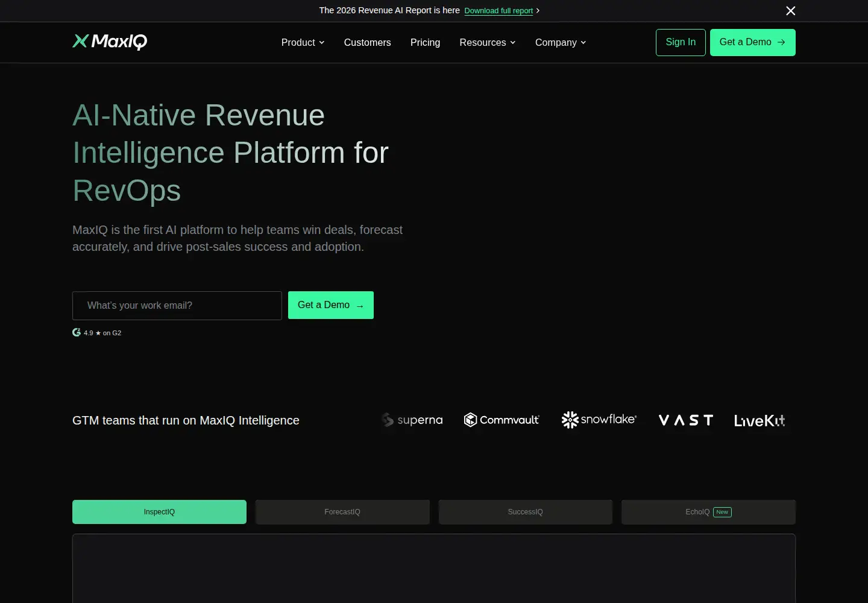
Task: Click the Superna logo
Action: pyautogui.click(x=412, y=420)
